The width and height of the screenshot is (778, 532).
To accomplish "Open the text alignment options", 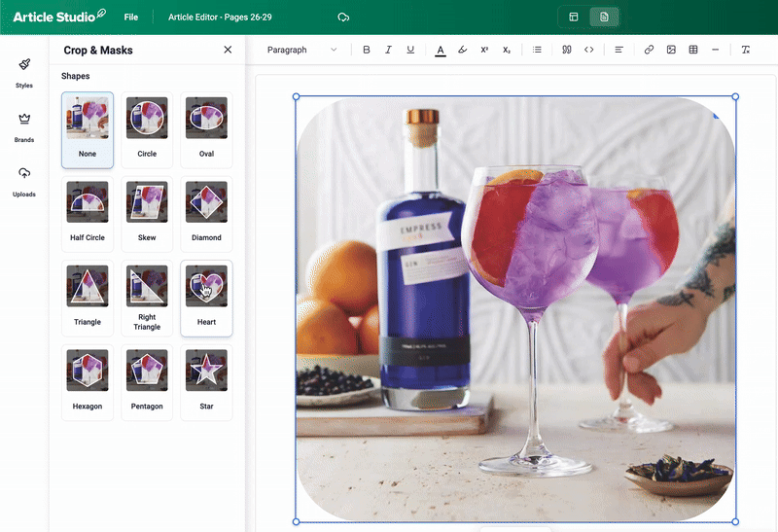I will [619, 50].
